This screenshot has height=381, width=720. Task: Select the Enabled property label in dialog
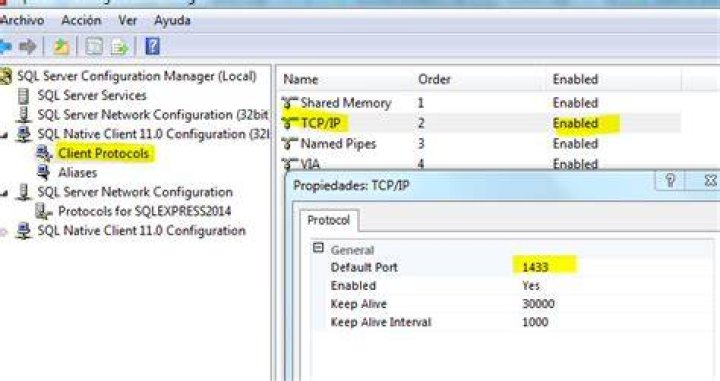(x=353, y=286)
